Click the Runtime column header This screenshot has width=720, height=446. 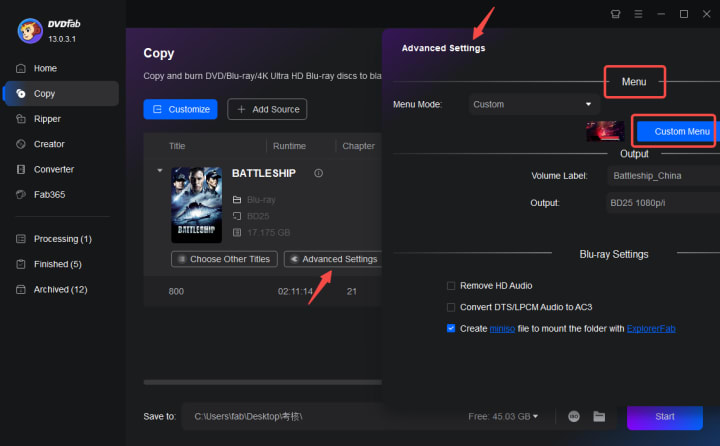coord(289,146)
